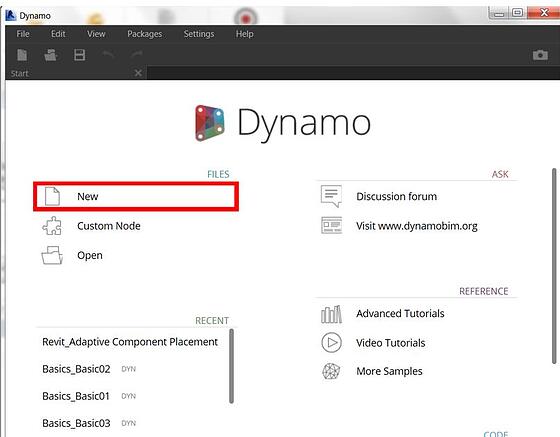Image resolution: width=560 pixels, height=437 pixels.
Task: Open the Packages menu
Action: click(145, 34)
